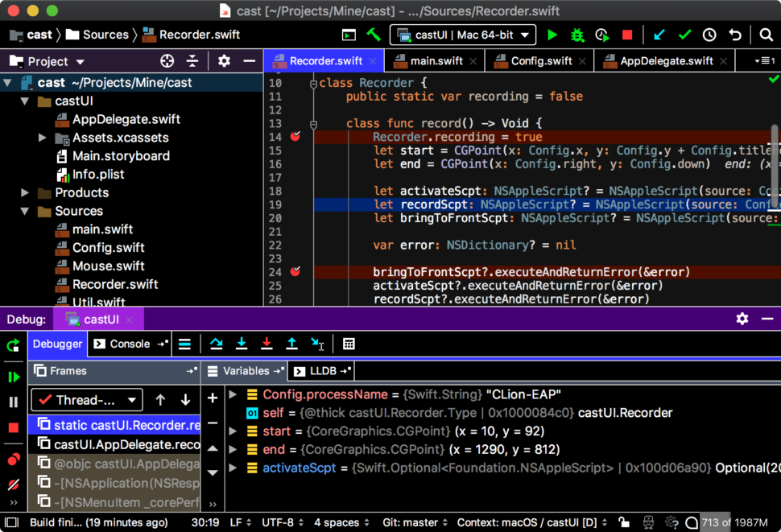Open Search Everywhere with the magnifier icon

click(x=765, y=35)
